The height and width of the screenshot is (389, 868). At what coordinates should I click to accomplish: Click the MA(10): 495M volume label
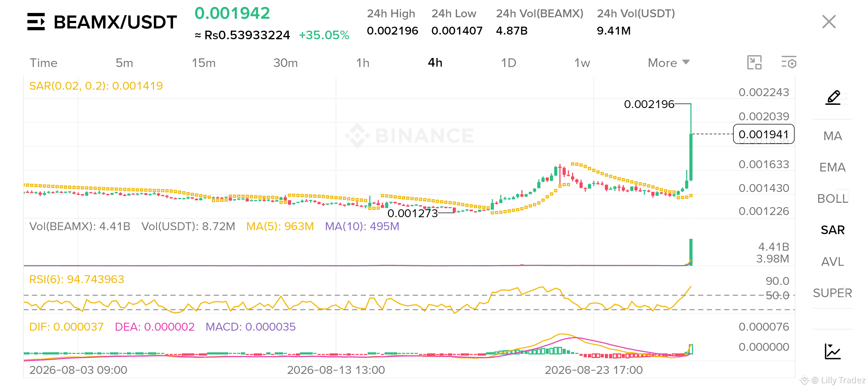tap(362, 226)
